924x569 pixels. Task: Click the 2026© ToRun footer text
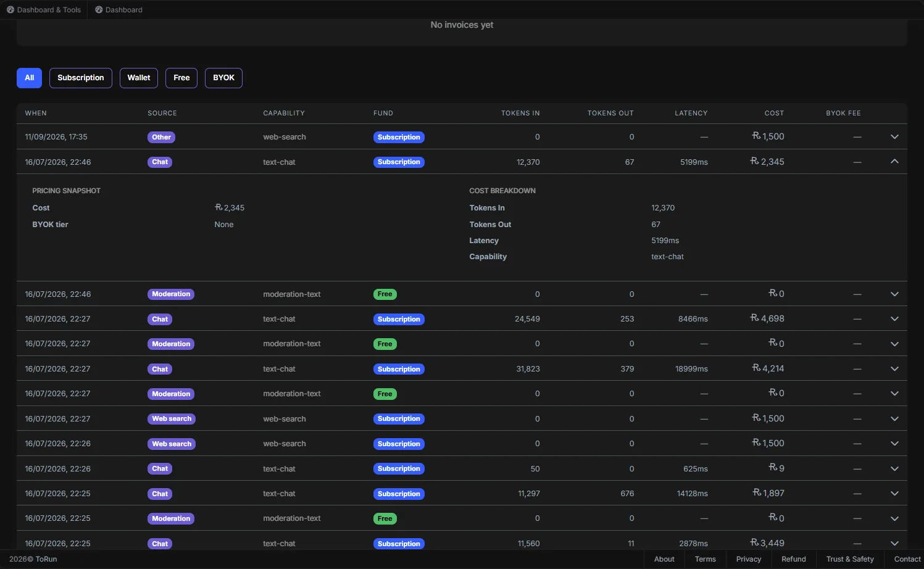(33, 559)
